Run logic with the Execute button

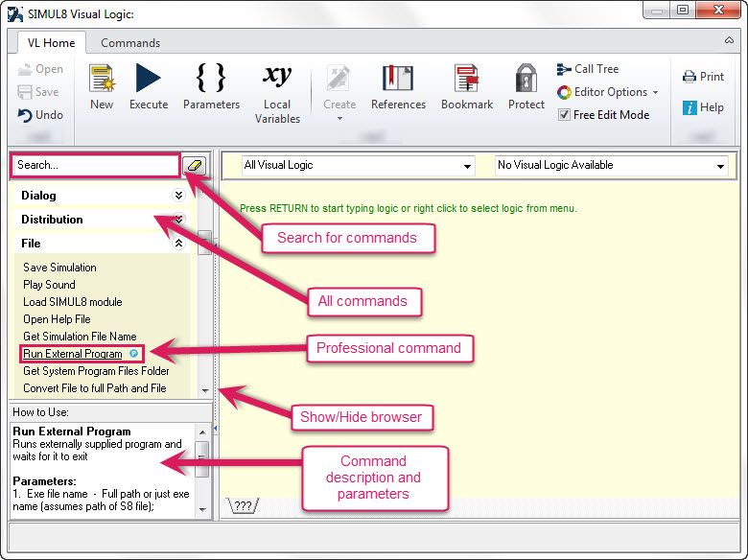pyautogui.click(x=148, y=78)
